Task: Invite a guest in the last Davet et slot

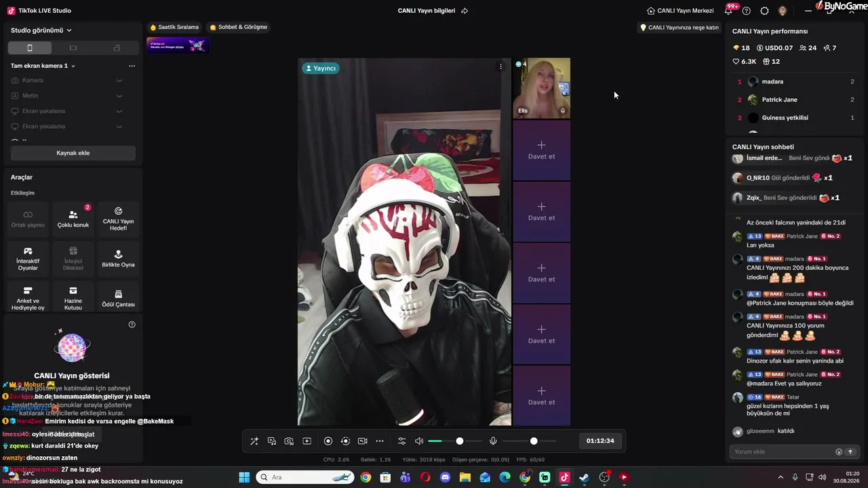Action: click(541, 396)
